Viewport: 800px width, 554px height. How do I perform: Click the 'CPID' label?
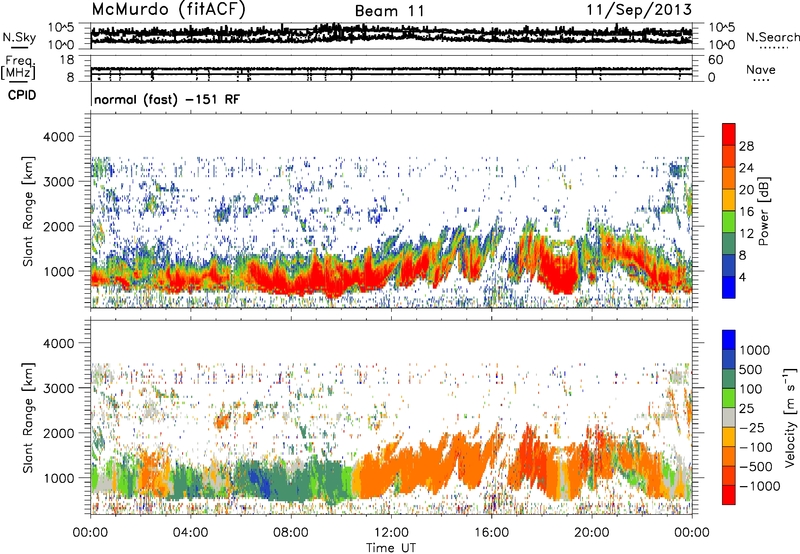(21, 95)
